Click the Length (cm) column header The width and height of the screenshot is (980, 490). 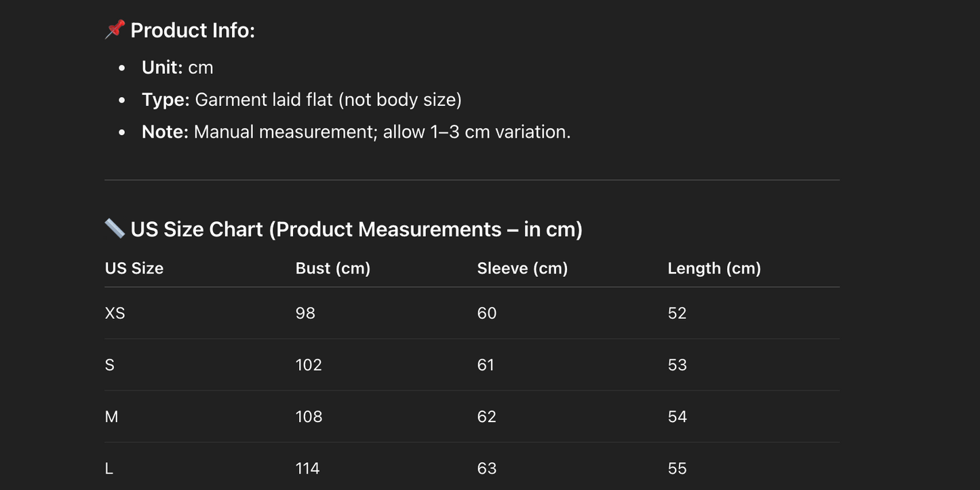click(x=714, y=269)
